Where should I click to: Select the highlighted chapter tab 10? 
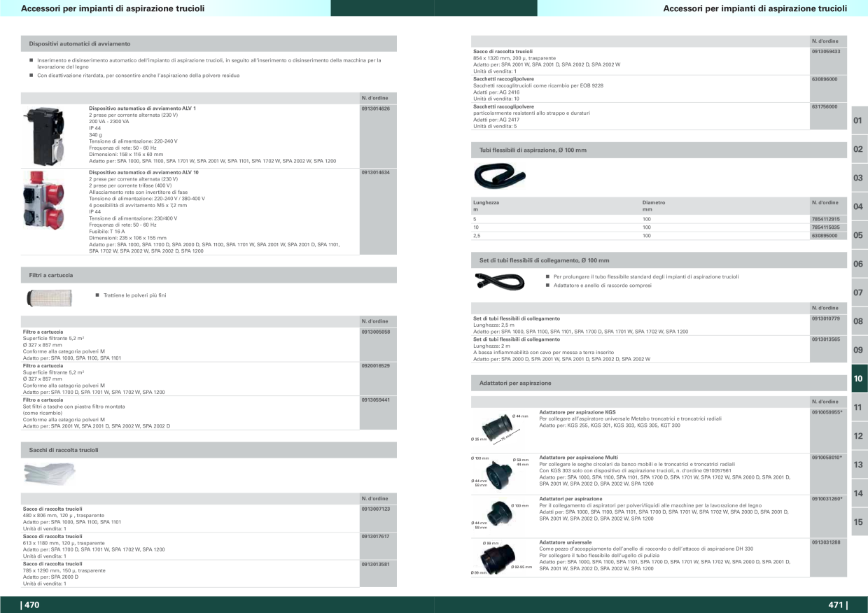tap(859, 379)
